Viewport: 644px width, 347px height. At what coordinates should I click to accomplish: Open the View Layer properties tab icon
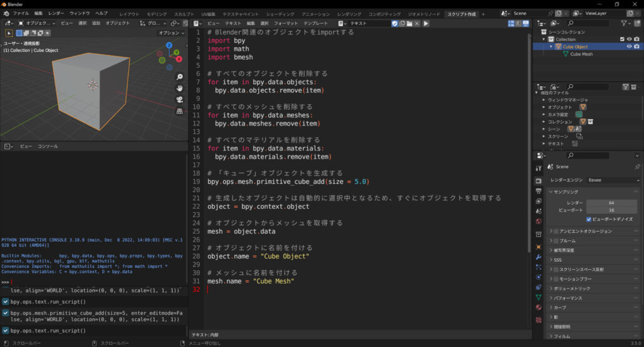(x=538, y=201)
